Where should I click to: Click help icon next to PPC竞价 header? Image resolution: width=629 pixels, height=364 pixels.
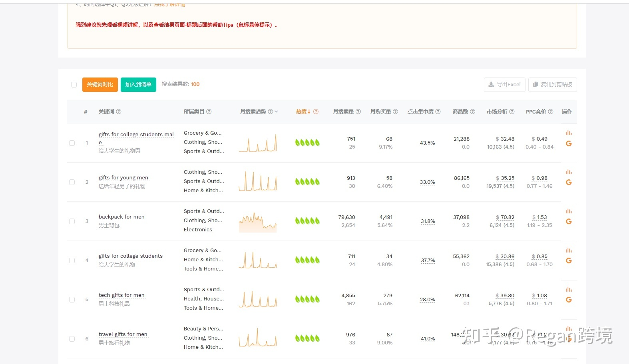coord(551,112)
